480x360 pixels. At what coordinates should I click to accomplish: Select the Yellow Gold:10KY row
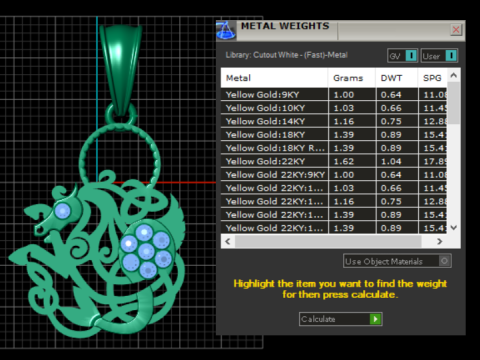point(334,108)
